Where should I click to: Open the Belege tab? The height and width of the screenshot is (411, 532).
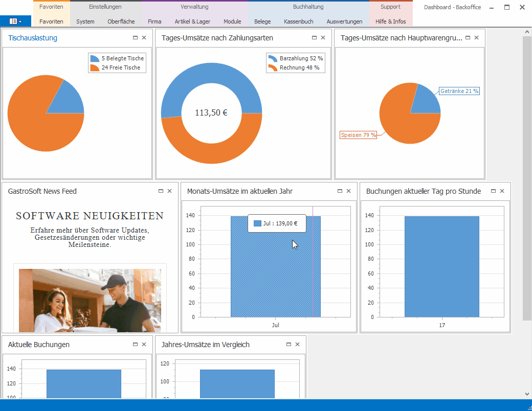(262, 21)
